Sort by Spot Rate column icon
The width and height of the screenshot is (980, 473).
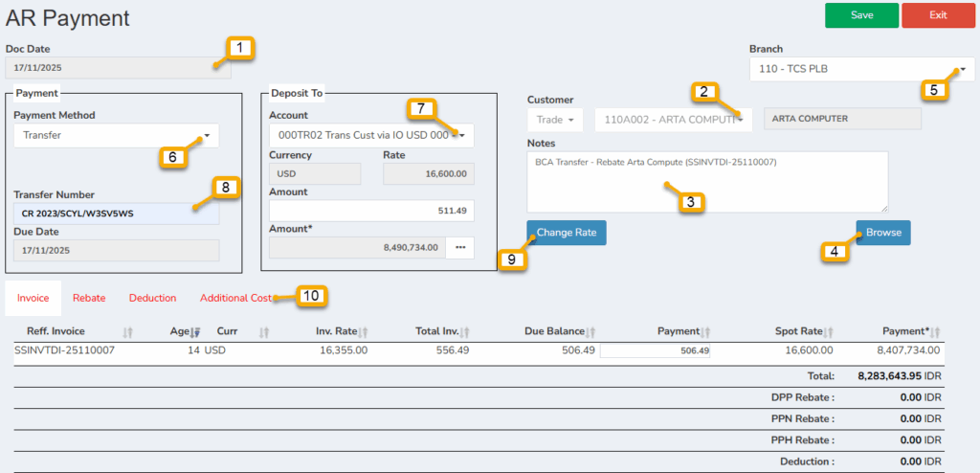pyautogui.click(x=830, y=331)
